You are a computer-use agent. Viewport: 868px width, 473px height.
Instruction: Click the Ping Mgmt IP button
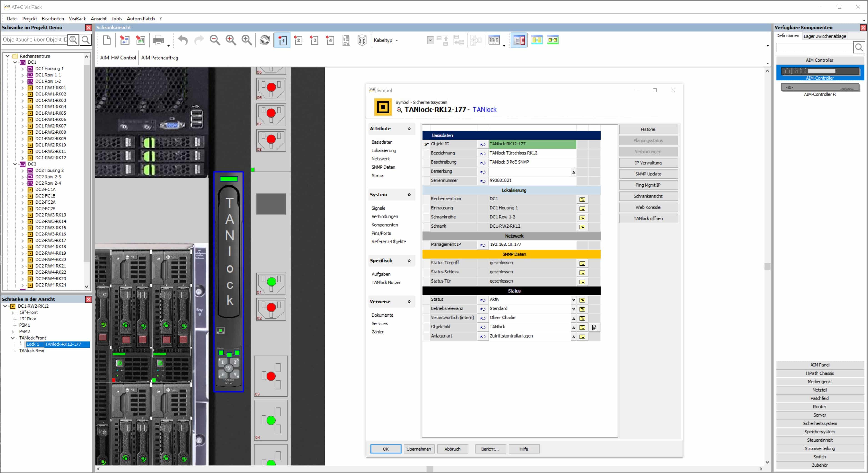click(x=648, y=185)
